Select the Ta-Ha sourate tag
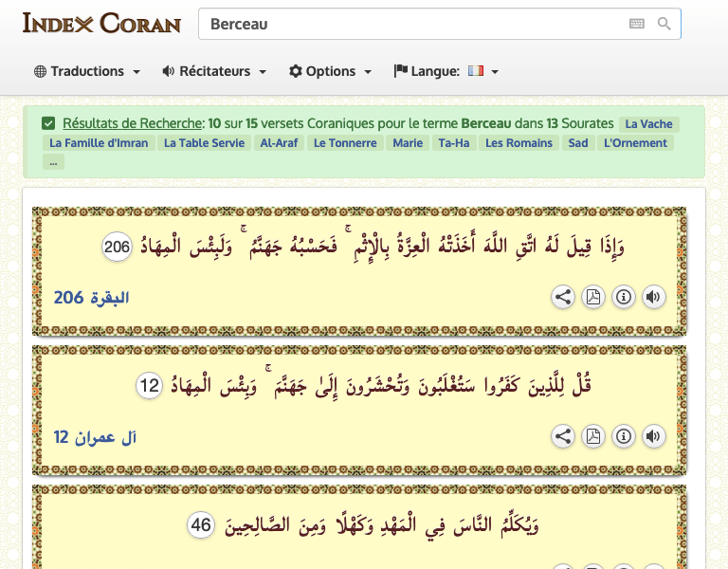The image size is (728, 569). point(453,143)
